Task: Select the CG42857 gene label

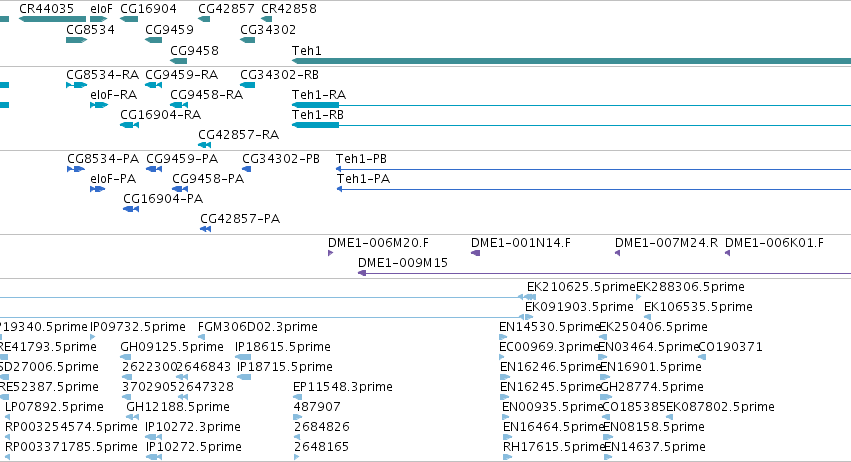Action: point(226,9)
